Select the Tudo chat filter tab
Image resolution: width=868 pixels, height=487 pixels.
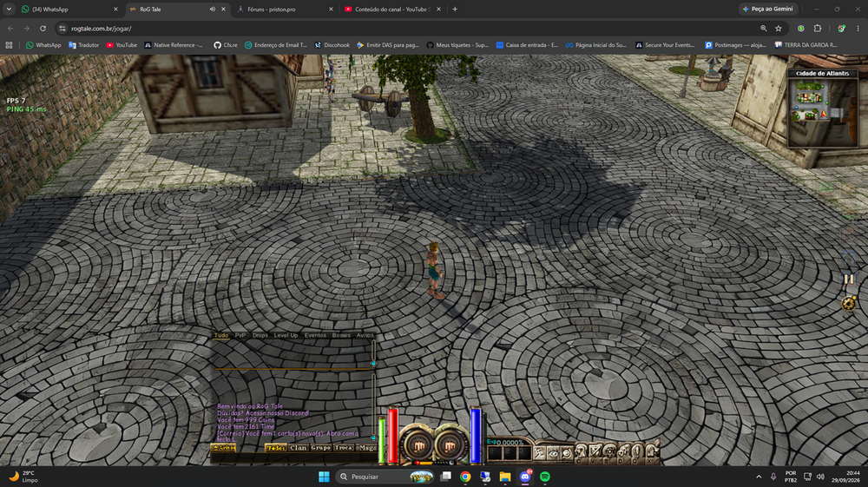point(220,335)
